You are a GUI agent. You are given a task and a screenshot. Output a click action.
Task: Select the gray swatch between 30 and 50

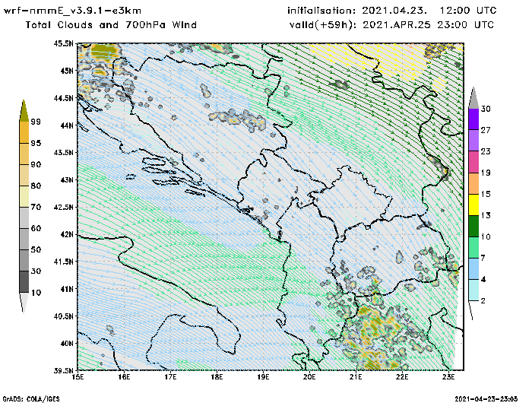point(24,260)
